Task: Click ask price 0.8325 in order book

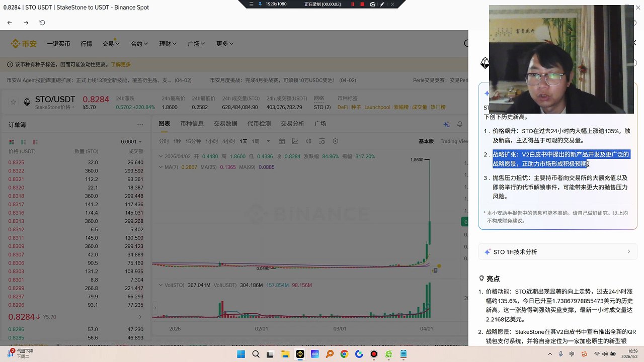Action: (x=16, y=162)
